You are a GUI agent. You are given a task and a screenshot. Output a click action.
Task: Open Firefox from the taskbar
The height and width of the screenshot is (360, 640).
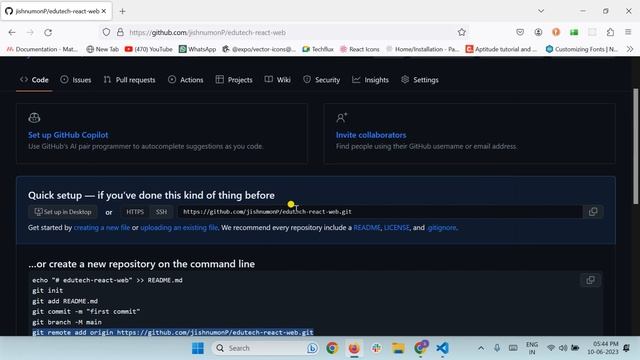[354, 348]
